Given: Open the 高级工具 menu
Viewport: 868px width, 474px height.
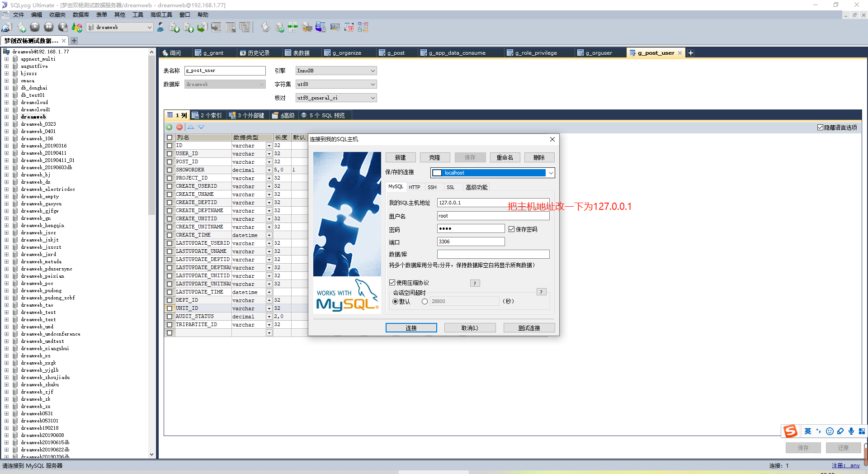Looking at the screenshot, I should pyautogui.click(x=161, y=15).
